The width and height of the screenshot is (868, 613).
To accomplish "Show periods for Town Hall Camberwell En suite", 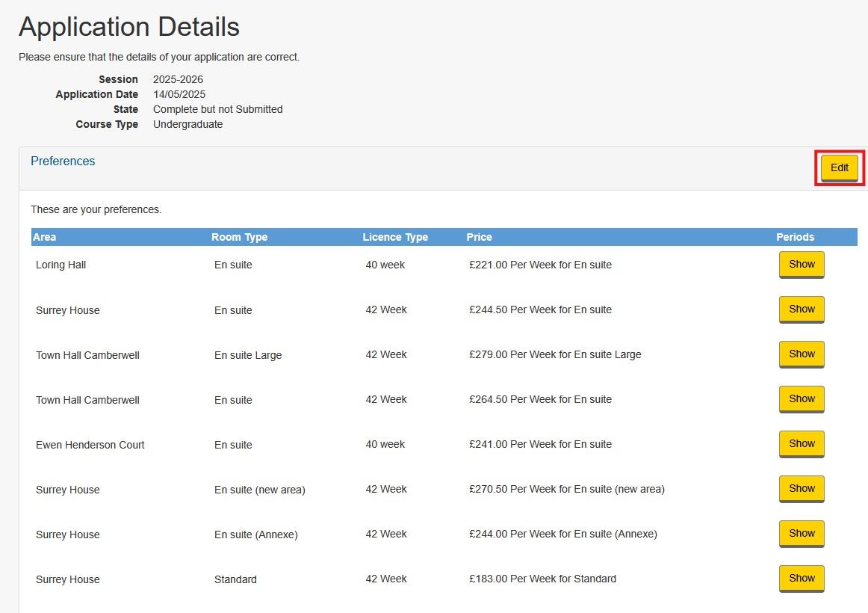I will coord(801,398).
